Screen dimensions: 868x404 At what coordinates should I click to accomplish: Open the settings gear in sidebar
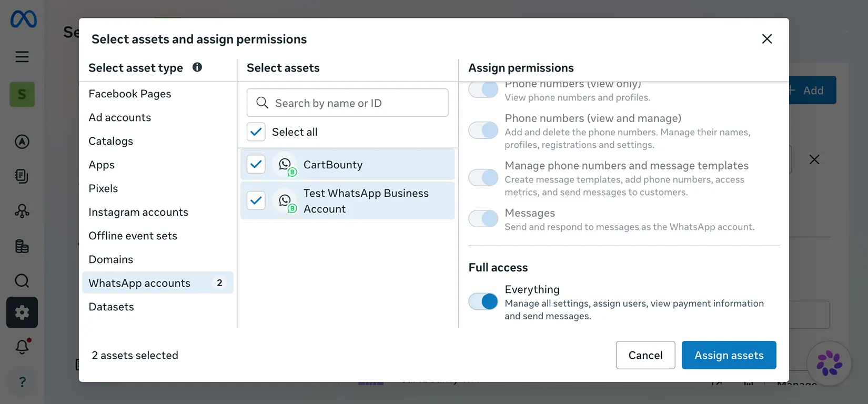[x=22, y=312]
